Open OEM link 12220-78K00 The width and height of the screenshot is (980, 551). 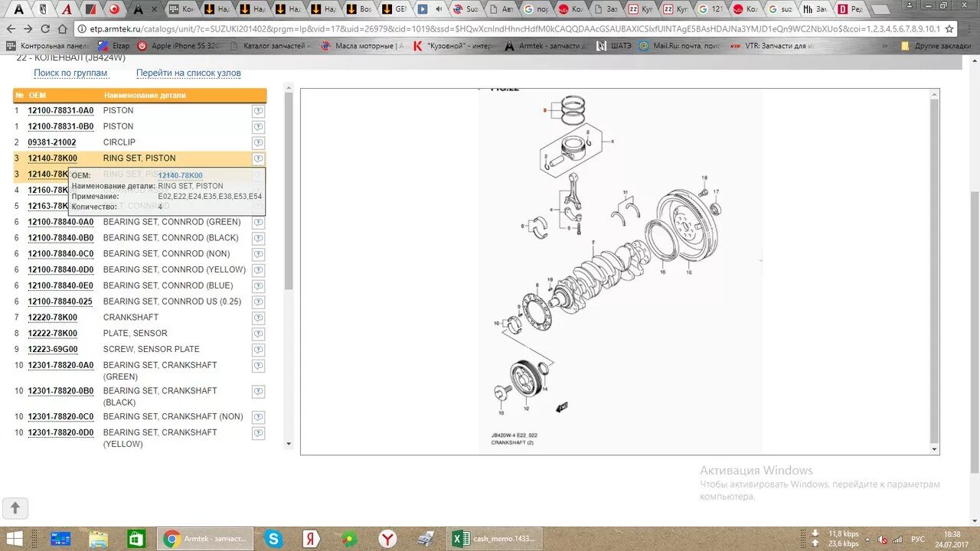pos(53,318)
